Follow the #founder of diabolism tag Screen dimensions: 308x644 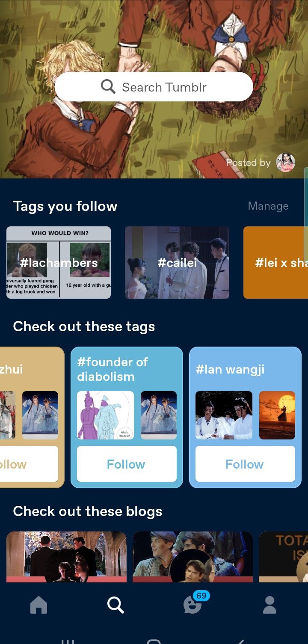coord(127,464)
